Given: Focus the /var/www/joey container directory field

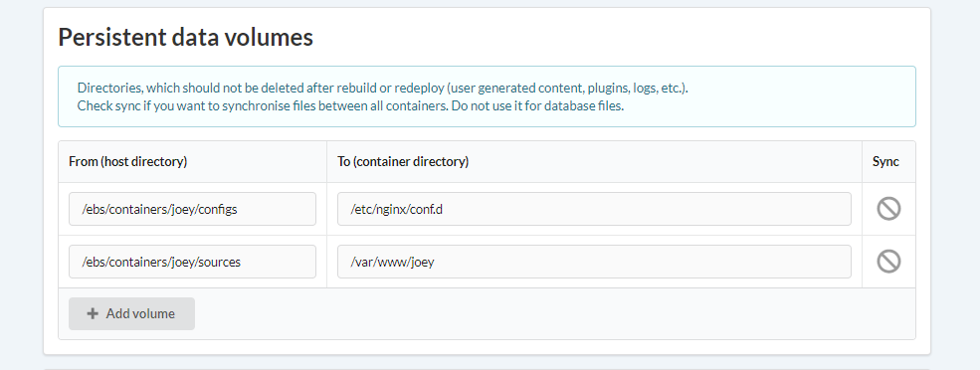Looking at the screenshot, I should 594,262.
